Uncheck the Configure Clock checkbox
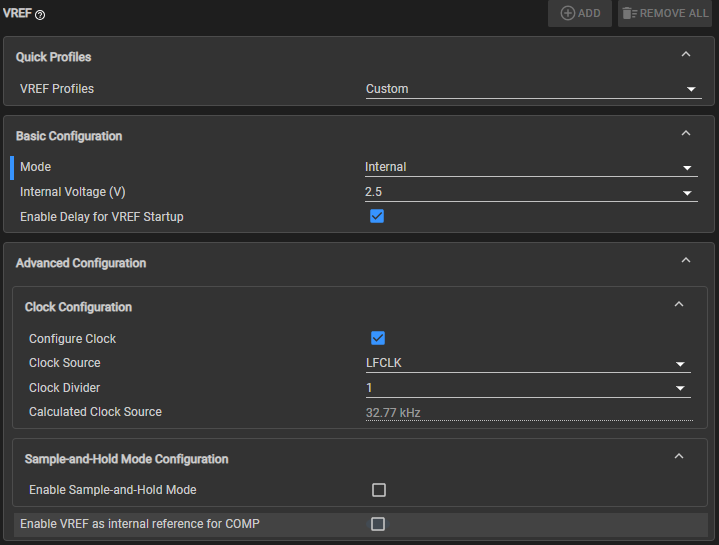This screenshot has width=719, height=545. tap(378, 338)
